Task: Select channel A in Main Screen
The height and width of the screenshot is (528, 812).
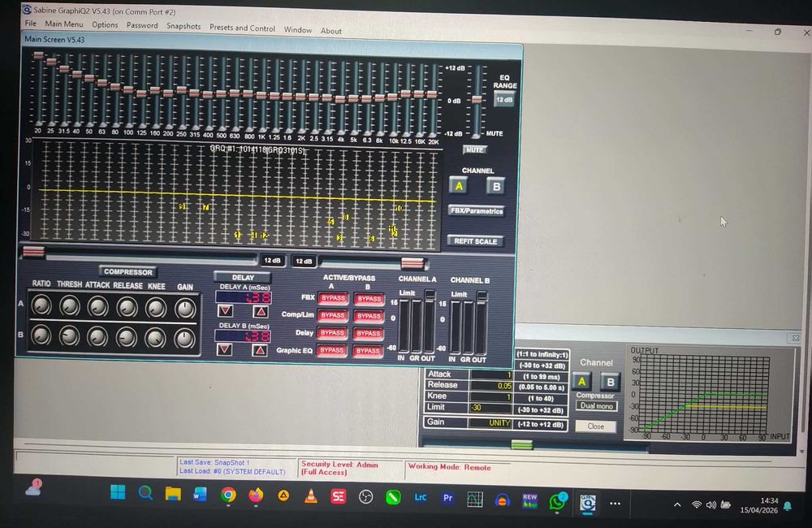Action: tap(459, 186)
